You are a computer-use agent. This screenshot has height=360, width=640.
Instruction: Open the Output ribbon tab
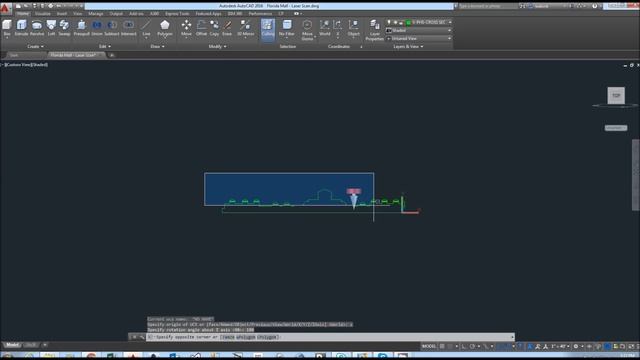coord(116,13)
